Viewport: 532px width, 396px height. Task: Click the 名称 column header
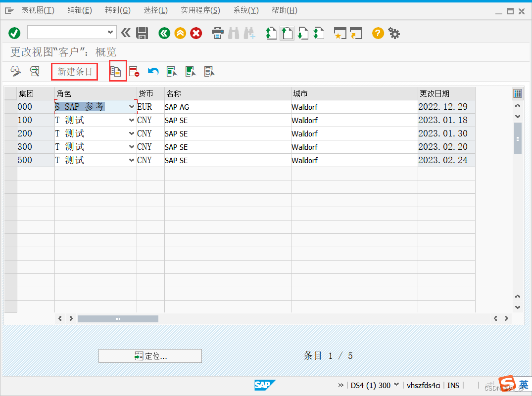[x=228, y=93]
